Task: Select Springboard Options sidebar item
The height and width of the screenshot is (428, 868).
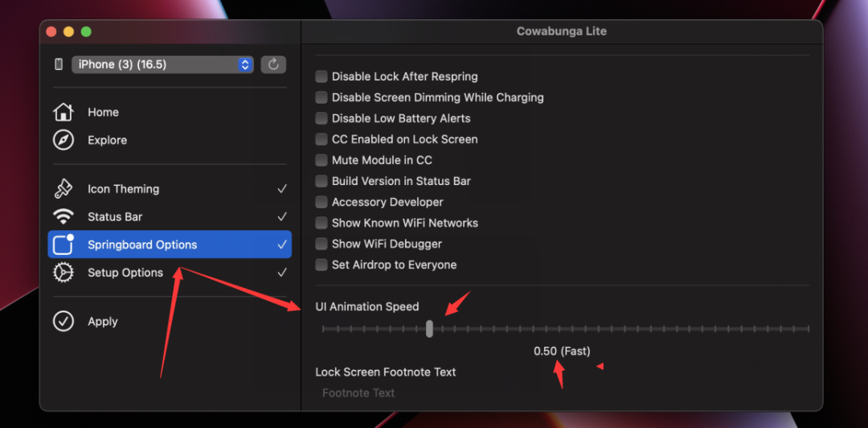Action: click(x=170, y=245)
